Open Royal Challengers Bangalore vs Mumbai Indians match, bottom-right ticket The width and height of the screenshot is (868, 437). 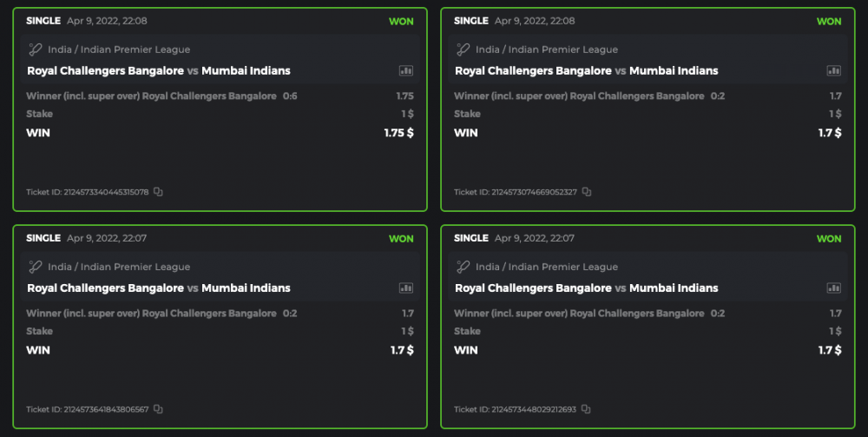coord(587,288)
